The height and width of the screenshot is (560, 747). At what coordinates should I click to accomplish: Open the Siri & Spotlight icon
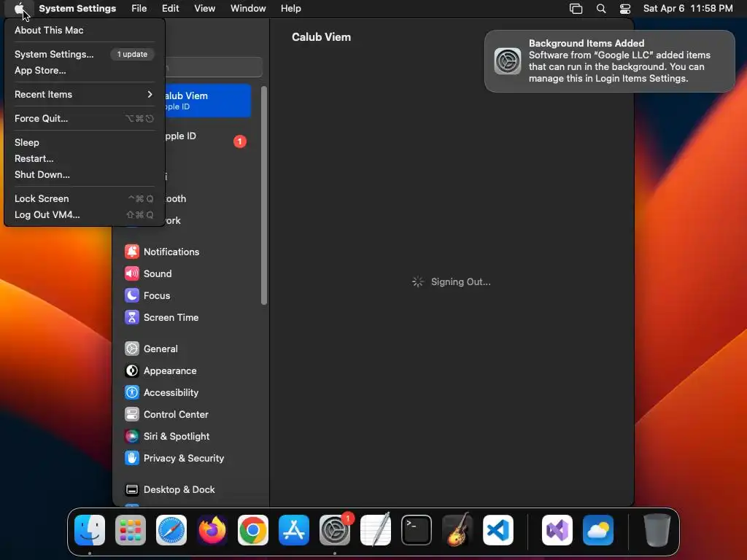(x=132, y=436)
